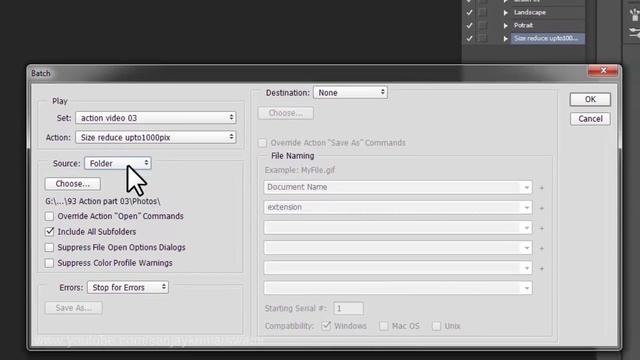This screenshot has height=360, width=640.
Task: Open the Set dropdown showing action video 03
Action: (156, 118)
